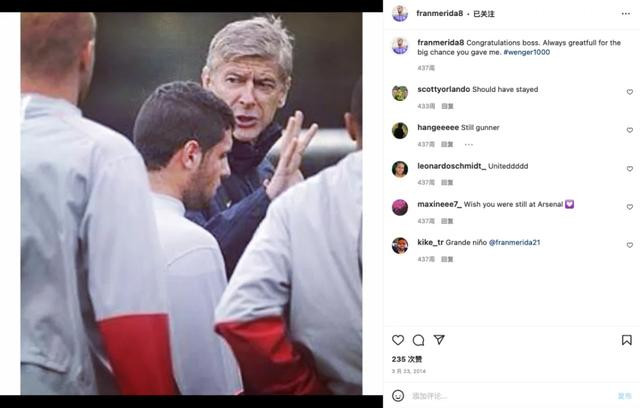Reply to leonardoschmidt_'s comment
This screenshot has width=640, height=408.
[x=447, y=182]
